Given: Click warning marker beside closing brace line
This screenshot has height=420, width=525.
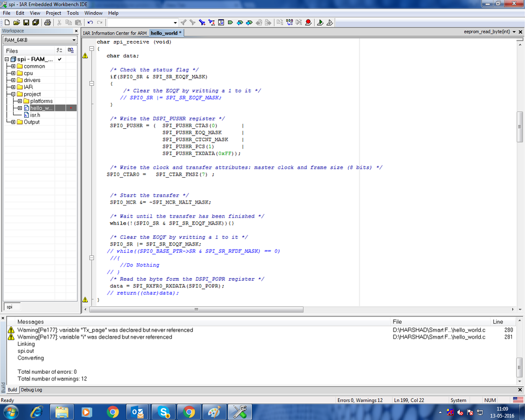Looking at the screenshot, I should pos(85,300).
